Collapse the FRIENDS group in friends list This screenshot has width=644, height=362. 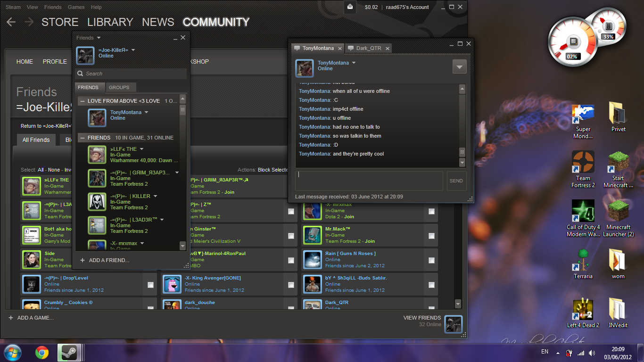pyautogui.click(x=82, y=138)
